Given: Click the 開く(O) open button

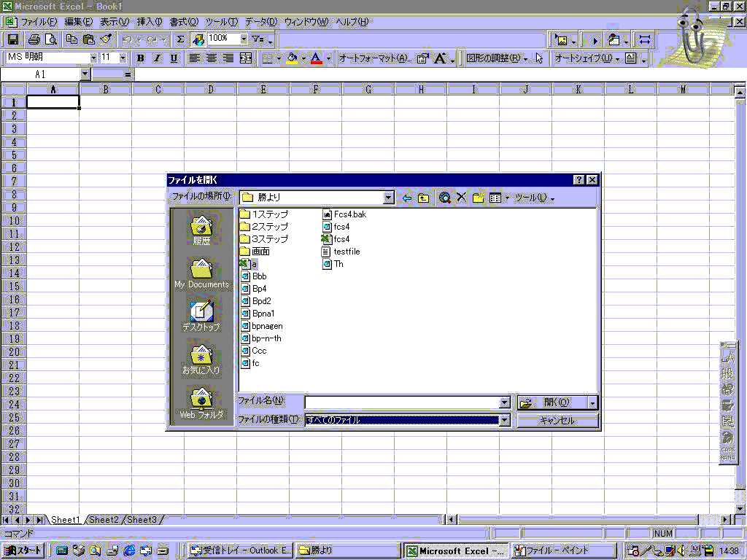Looking at the screenshot, I should click(552, 403).
